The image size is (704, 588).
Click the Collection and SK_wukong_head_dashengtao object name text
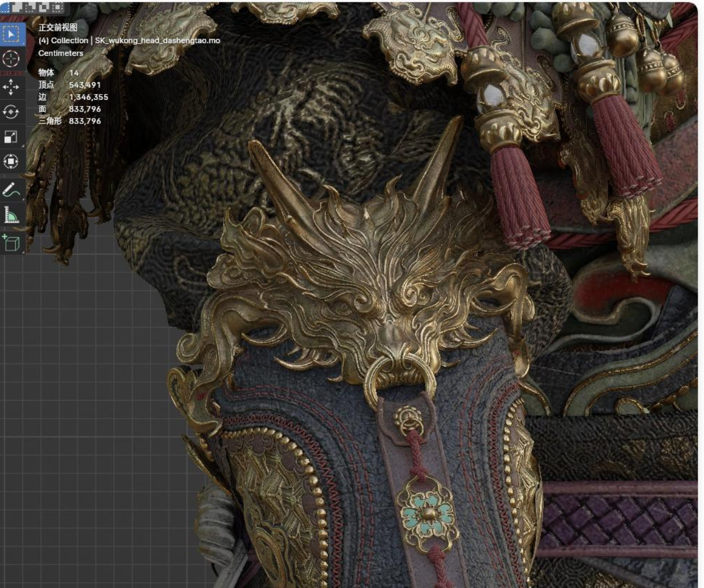pyautogui.click(x=129, y=40)
